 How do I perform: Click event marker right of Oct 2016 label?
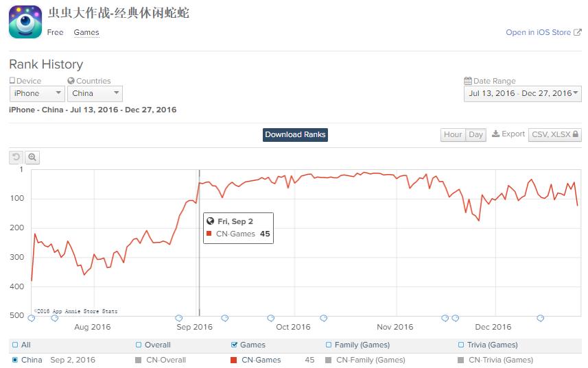[x=324, y=318]
